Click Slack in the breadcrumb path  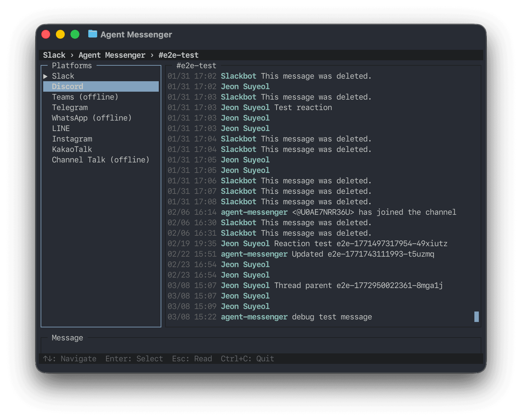[x=54, y=55]
